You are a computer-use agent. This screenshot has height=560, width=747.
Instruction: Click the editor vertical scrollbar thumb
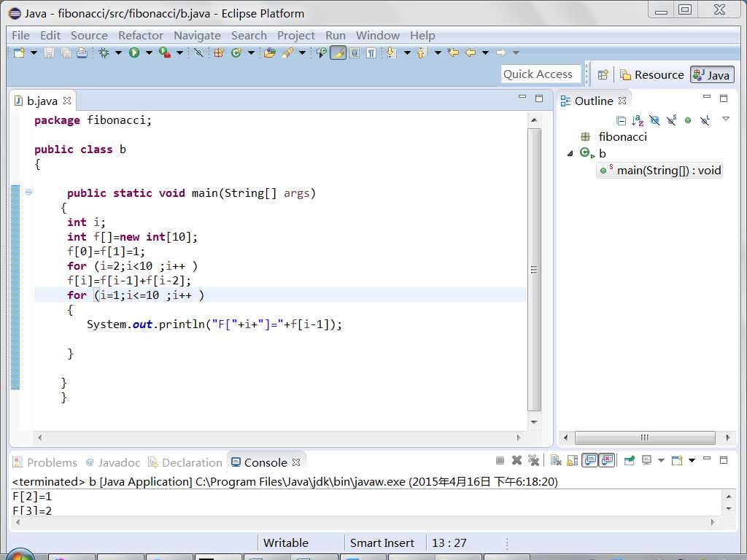click(x=535, y=270)
